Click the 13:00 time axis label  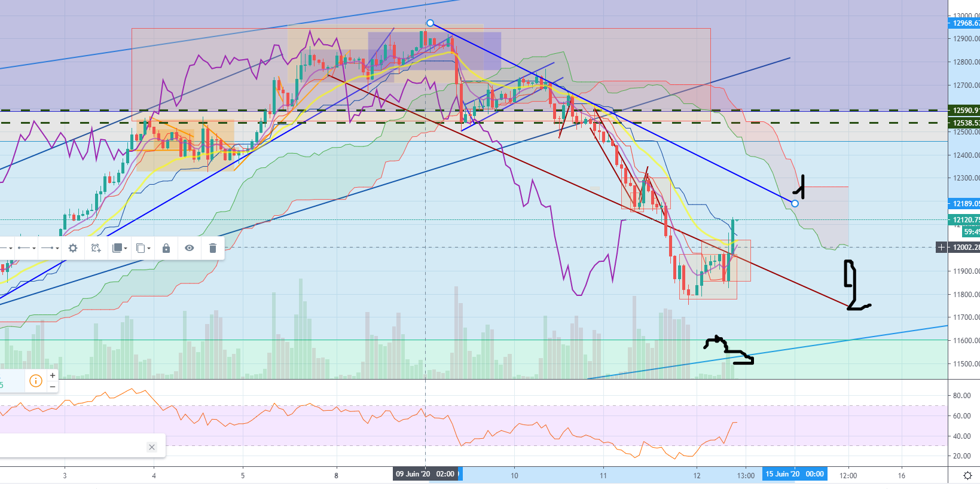(746, 476)
